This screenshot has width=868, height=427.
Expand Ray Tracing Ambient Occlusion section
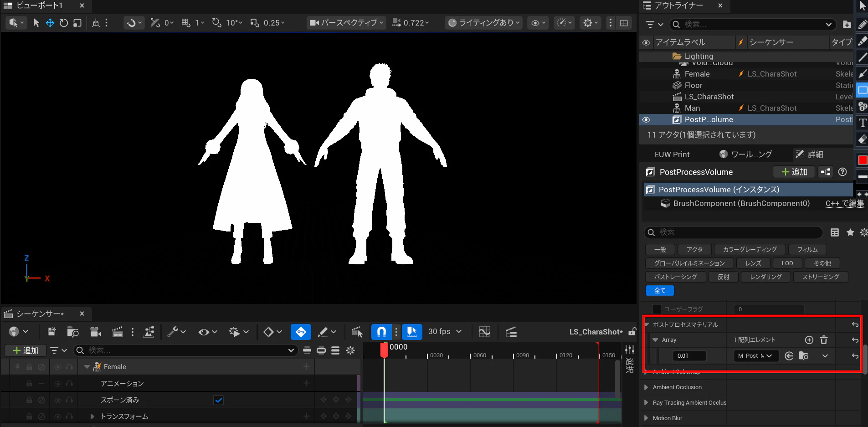(x=646, y=403)
